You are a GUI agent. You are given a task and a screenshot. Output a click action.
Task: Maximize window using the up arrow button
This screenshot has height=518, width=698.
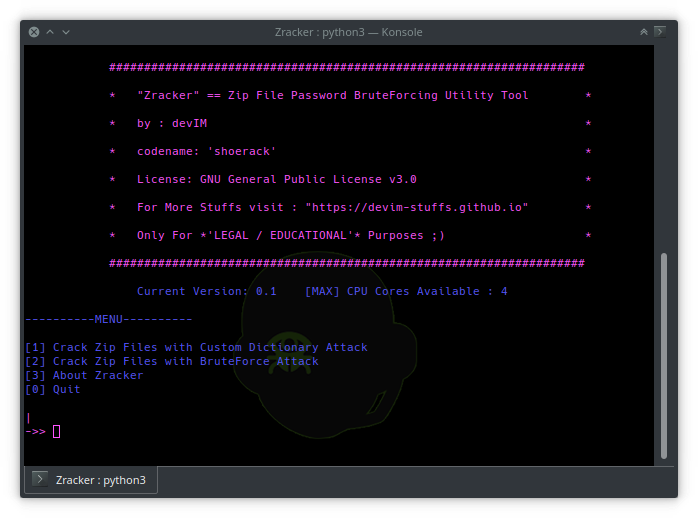(50, 32)
